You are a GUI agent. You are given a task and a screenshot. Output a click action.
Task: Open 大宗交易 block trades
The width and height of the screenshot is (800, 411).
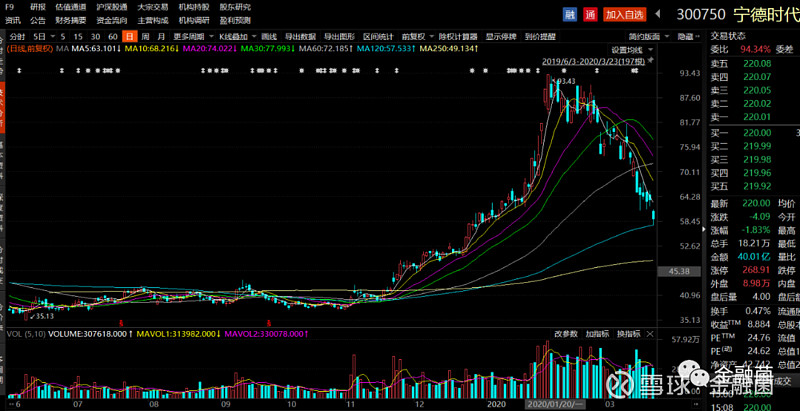pos(153,8)
